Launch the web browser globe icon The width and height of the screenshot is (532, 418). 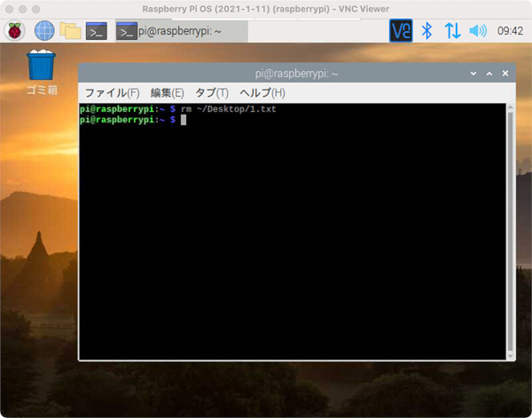[x=44, y=31]
